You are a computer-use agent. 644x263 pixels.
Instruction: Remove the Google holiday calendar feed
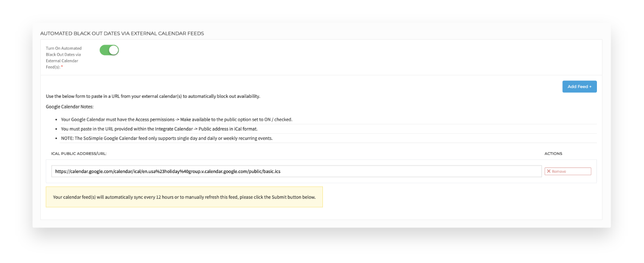pos(567,171)
